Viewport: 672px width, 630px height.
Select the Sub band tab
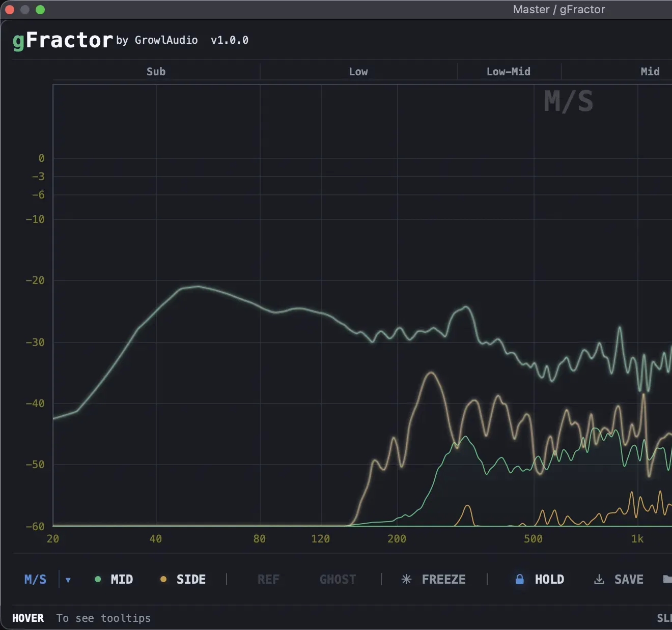coord(155,71)
